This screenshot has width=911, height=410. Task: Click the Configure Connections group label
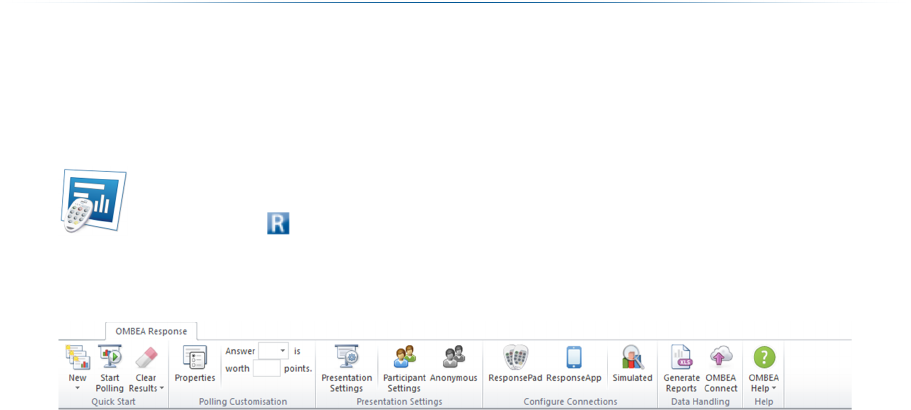coord(570,401)
